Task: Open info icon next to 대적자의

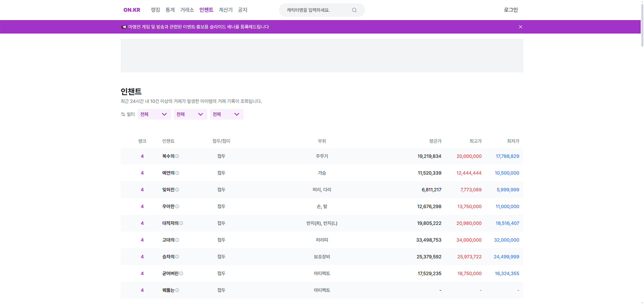Action: 181,223
